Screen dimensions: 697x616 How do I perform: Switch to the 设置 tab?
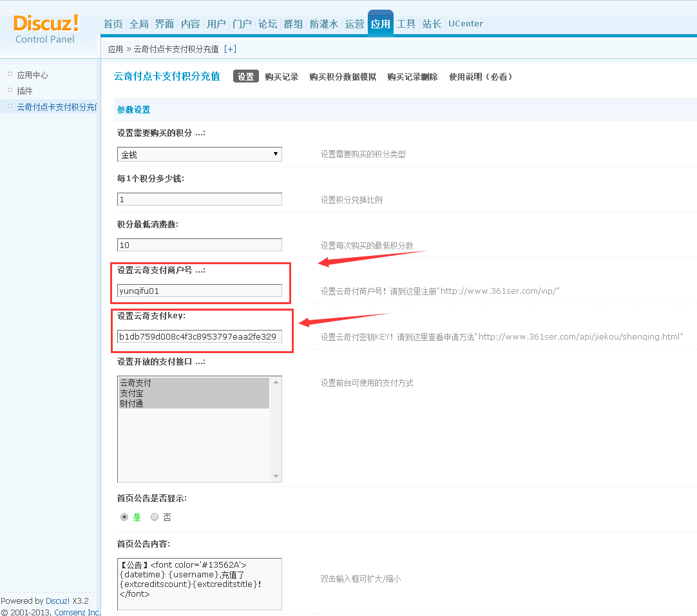(x=246, y=77)
